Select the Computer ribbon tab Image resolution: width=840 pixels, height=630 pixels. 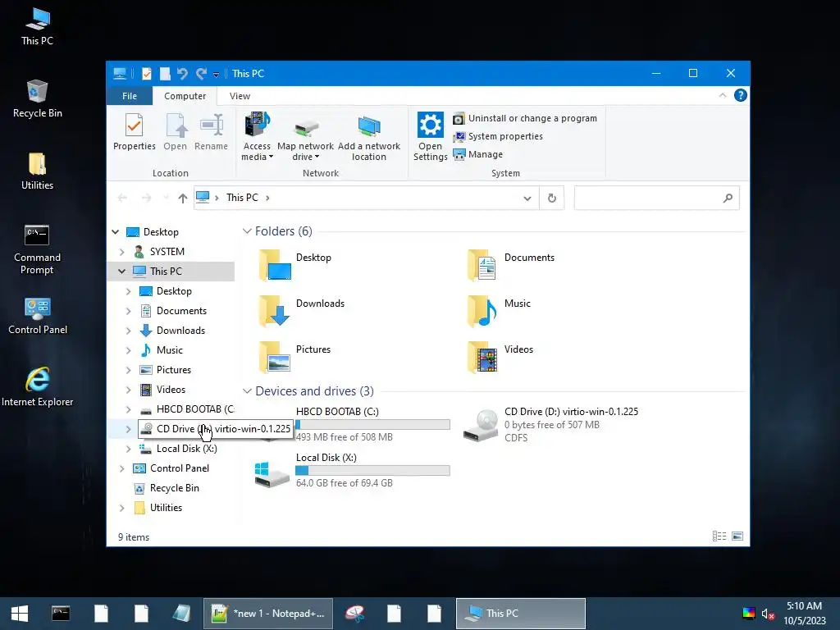coord(185,96)
